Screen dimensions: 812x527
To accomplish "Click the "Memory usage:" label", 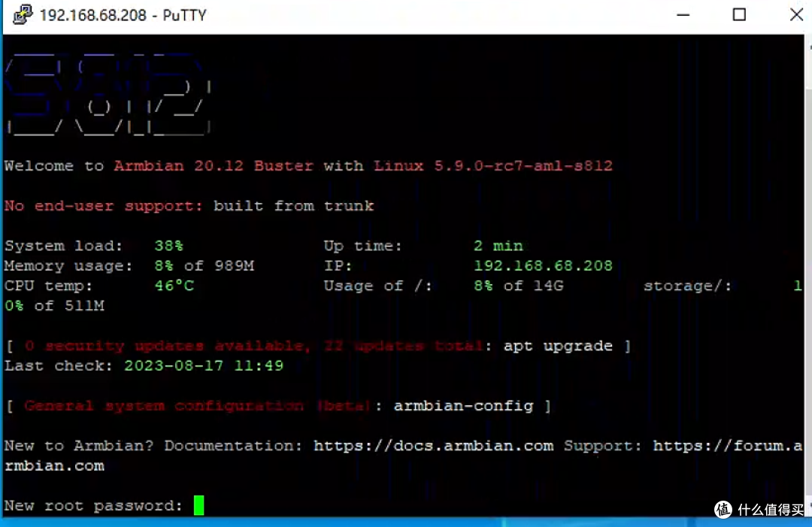I will 69,266.
